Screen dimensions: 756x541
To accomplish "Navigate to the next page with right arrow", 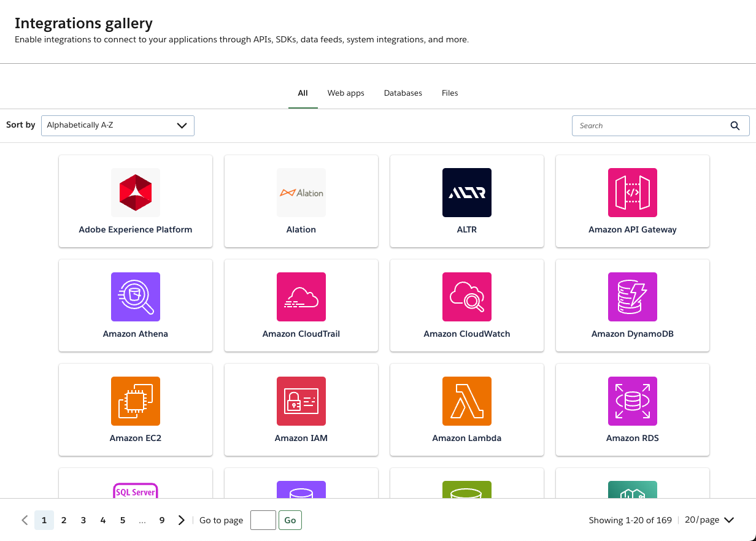I will point(181,520).
